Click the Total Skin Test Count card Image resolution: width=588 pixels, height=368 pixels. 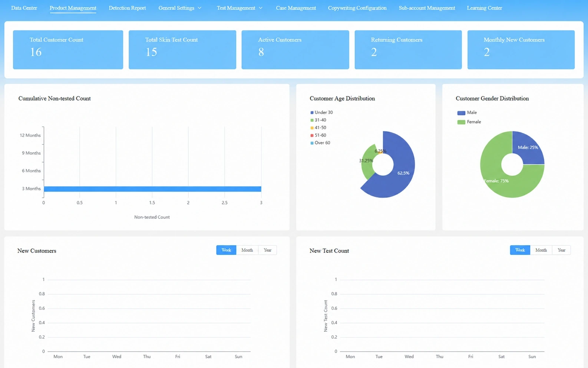click(x=182, y=50)
